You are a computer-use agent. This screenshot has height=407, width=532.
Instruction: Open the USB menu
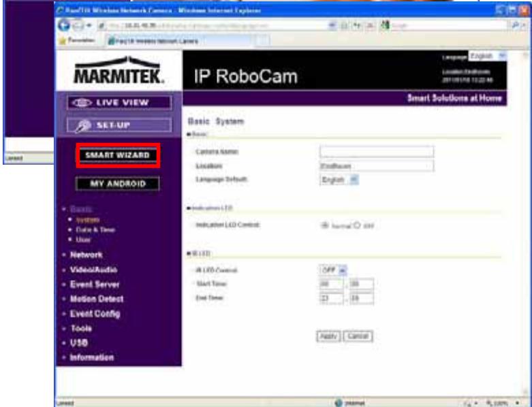click(79, 343)
